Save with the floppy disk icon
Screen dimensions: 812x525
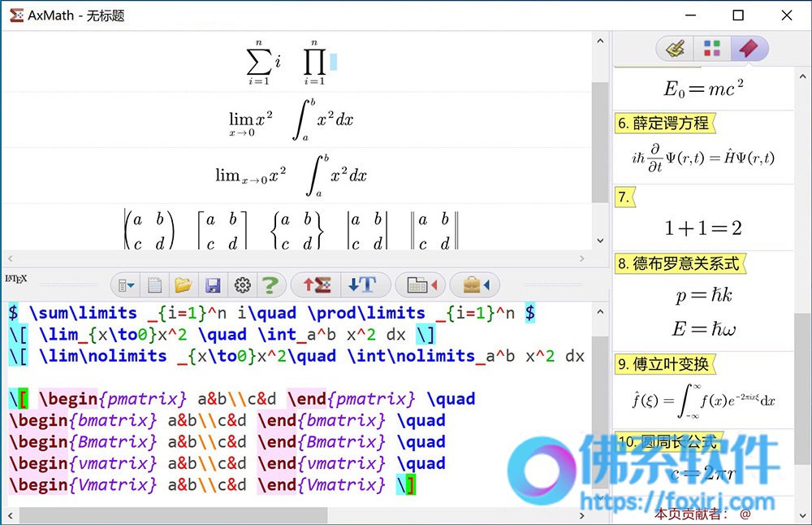pos(213,285)
